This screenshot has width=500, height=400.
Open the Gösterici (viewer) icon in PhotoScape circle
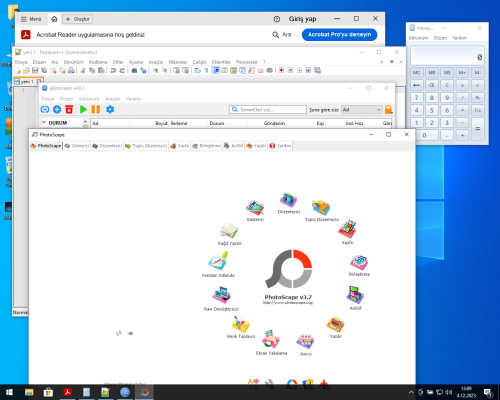click(x=255, y=208)
